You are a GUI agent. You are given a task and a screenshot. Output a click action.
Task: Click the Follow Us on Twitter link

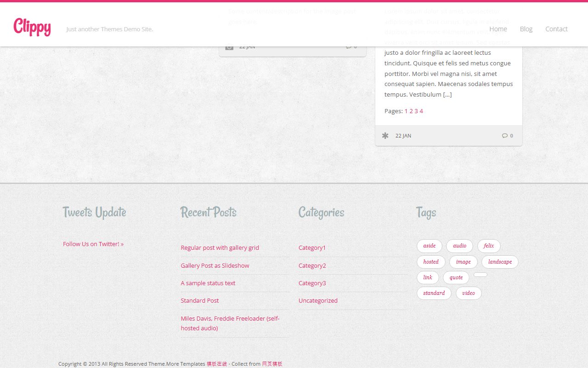point(93,244)
